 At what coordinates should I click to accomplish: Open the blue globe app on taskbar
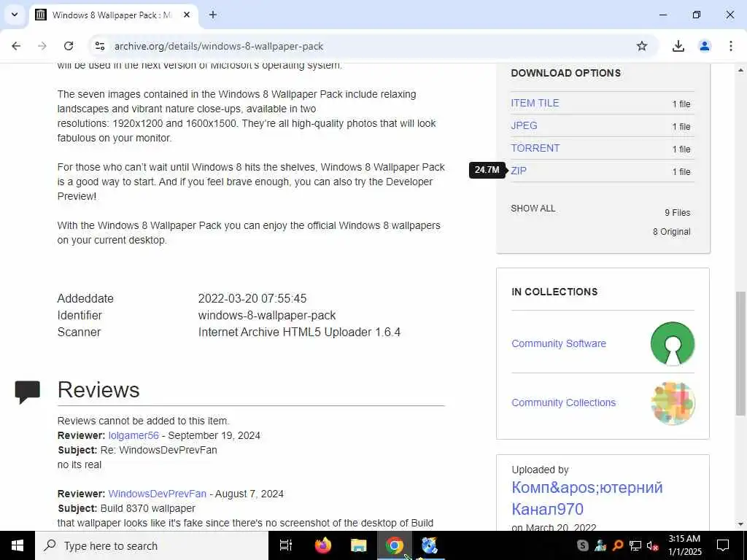pyautogui.click(x=429, y=545)
